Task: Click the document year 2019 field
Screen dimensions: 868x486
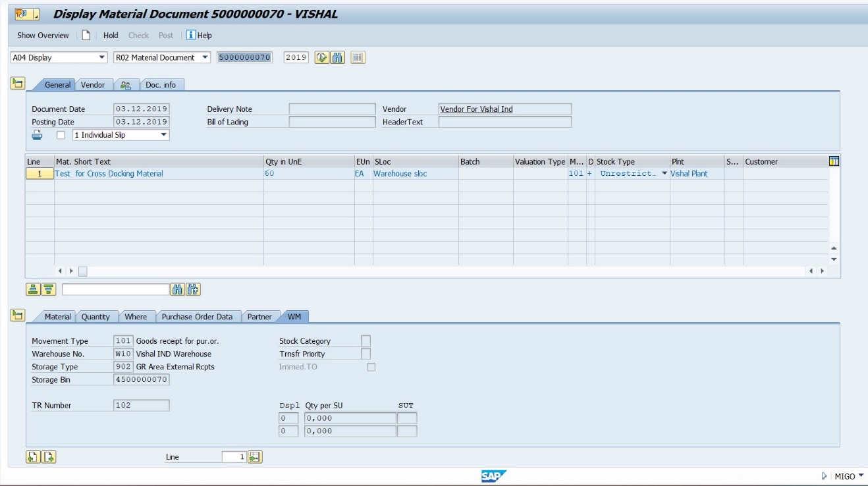Action: 296,57
